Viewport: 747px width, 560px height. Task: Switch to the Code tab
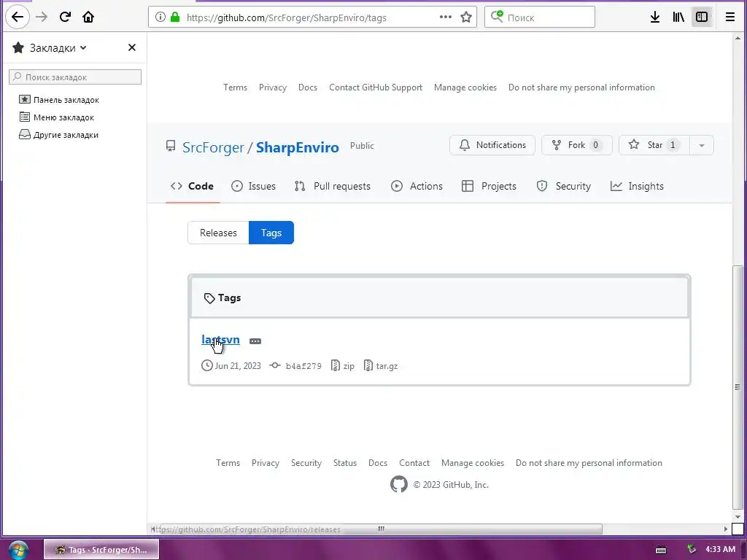(192, 186)
